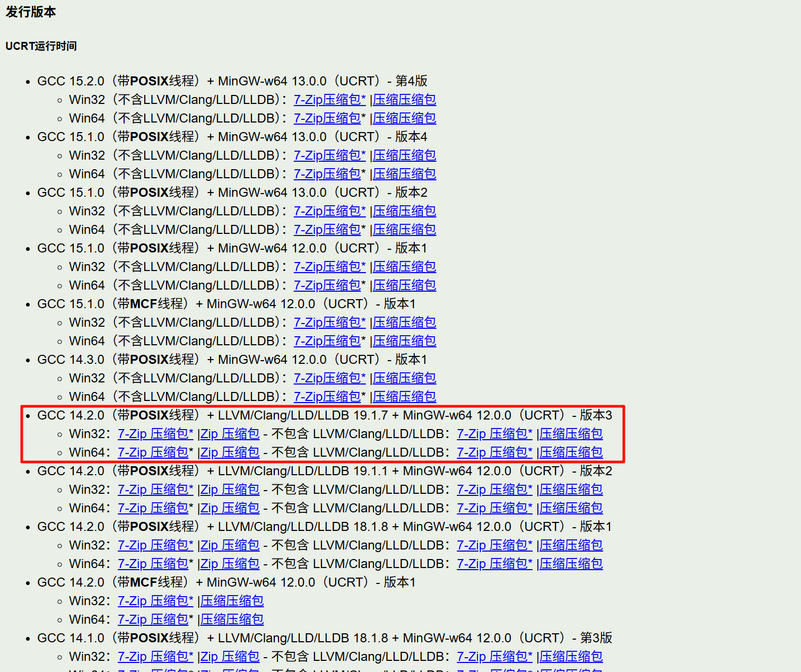Open GCC 15.1.0 版本2 Win32 压缩压缩包 link

pyautogui.click(x=404, y=211)
